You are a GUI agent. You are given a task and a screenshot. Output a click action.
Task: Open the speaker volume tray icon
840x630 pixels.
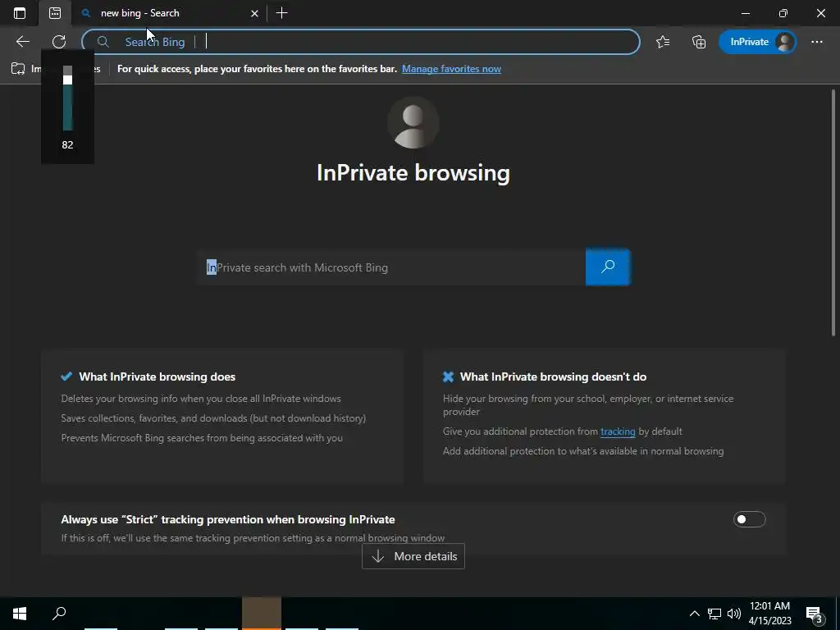(x=734, y=614)
